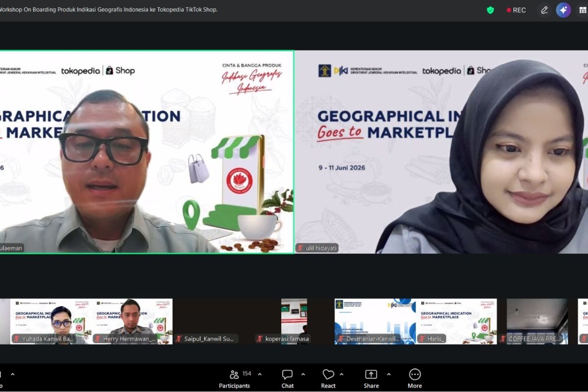Open the grid view layout icon

(583, 10)
